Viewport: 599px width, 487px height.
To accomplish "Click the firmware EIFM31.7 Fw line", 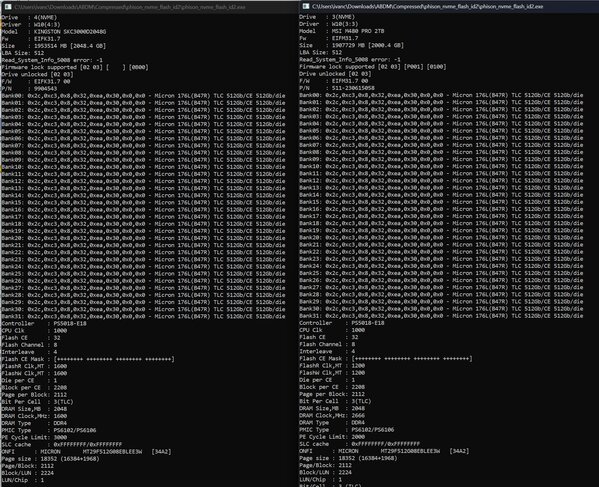I will click(329, 38).
